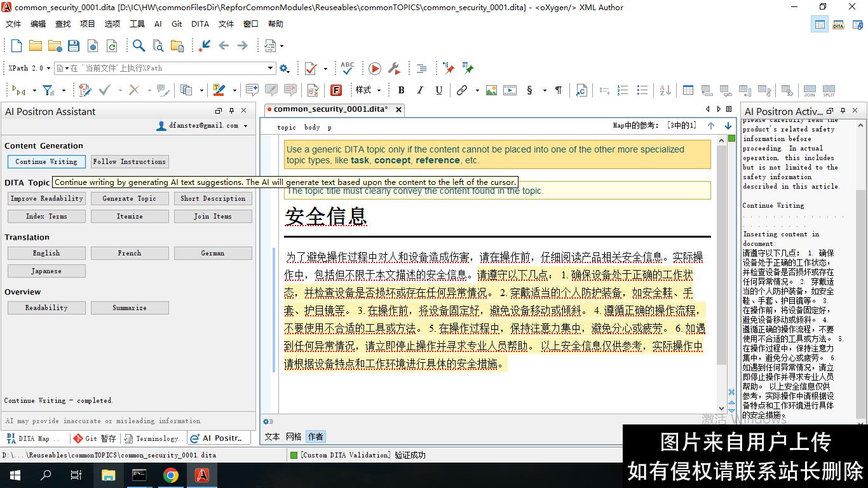Click the red Apply Transformation Scenario play icon
The image size is (868, 488).
click(375, 68)
